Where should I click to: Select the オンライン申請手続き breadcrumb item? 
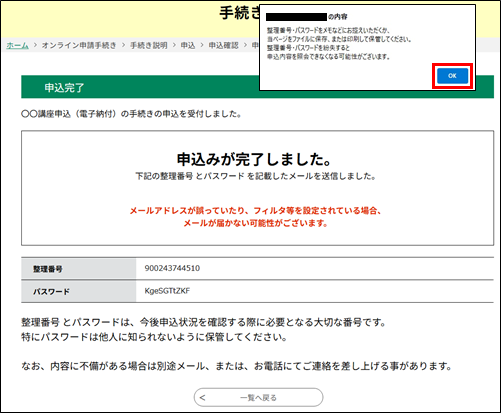pyautogui.click(x=79, y=45)
